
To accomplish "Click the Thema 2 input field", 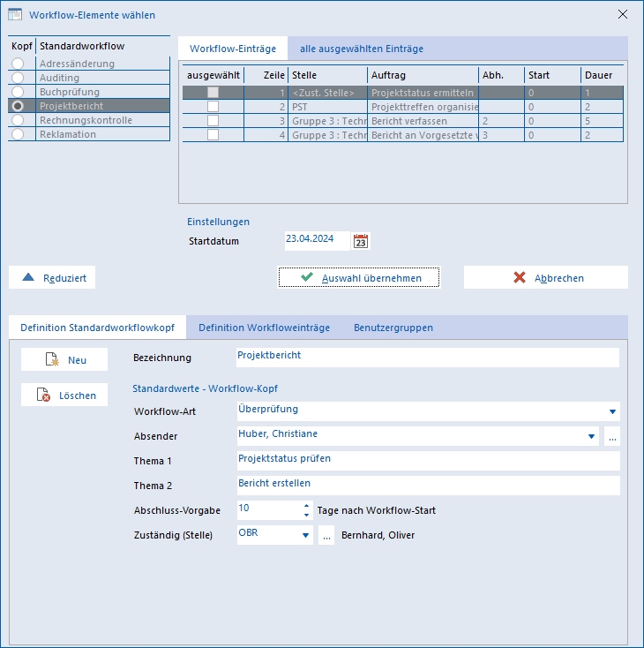I will (x=429, y=486).
